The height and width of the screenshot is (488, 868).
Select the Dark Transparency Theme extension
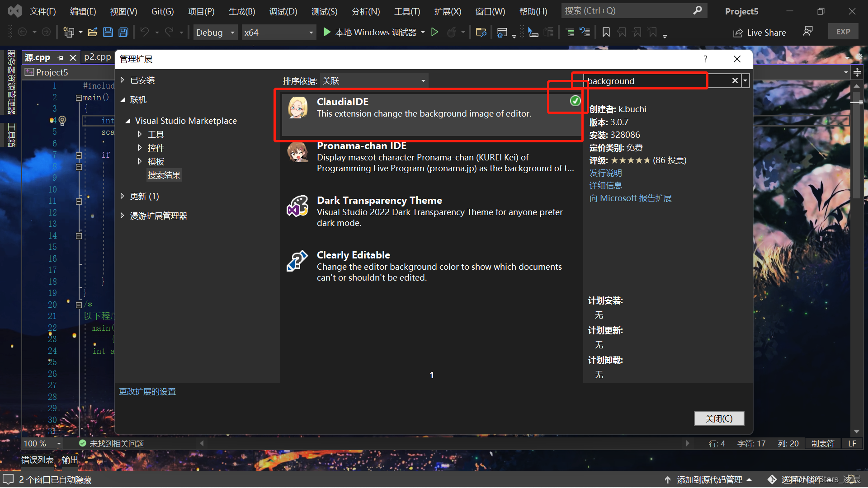431,211
